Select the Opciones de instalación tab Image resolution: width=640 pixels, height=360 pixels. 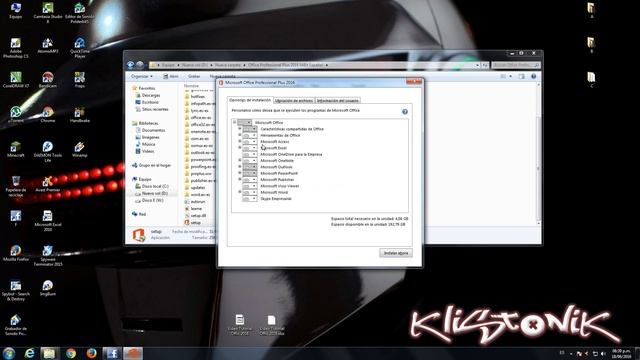(x=250, y=100)
